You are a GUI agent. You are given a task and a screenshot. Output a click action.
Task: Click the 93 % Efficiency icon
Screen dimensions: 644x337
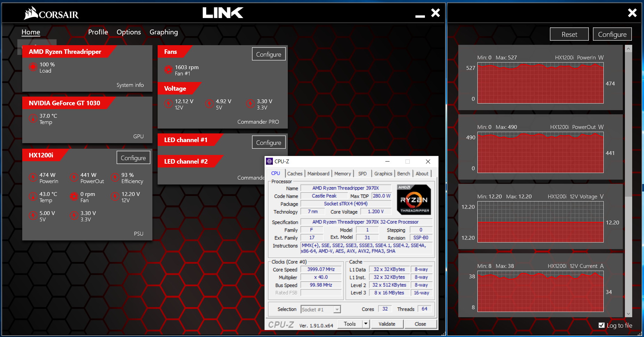[x=115, y=177]
